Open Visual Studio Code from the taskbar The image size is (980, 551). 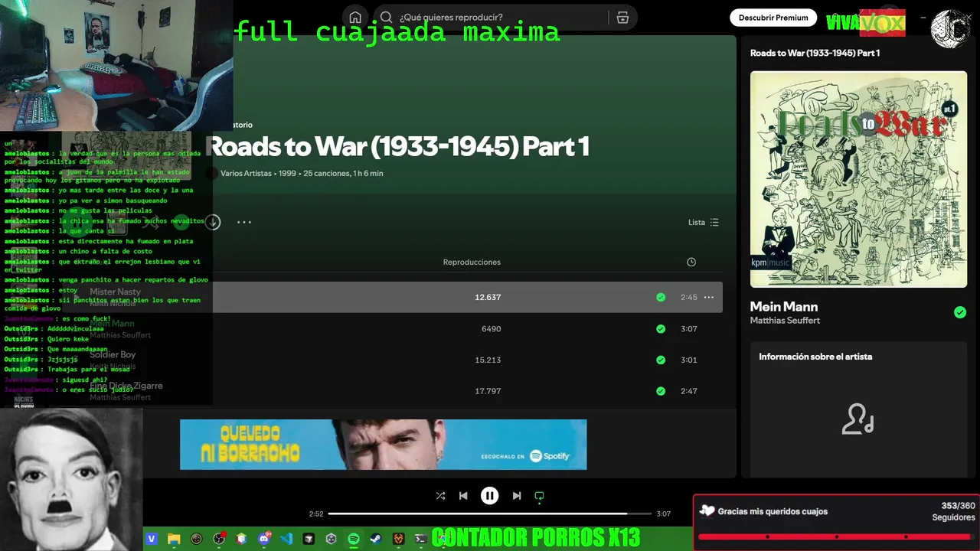[286, 540]
